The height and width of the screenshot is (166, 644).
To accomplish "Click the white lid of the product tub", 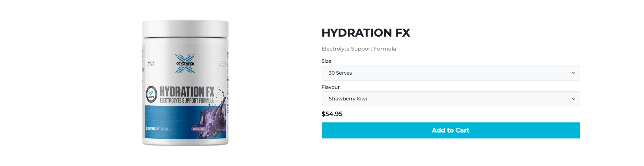I will [x=185, y=29].
